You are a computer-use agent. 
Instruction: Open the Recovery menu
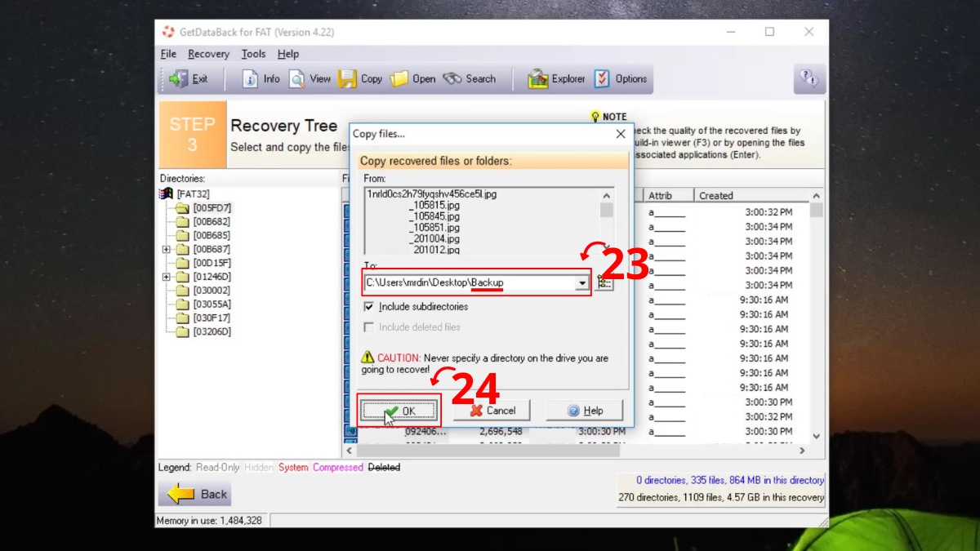coord(208,54)
